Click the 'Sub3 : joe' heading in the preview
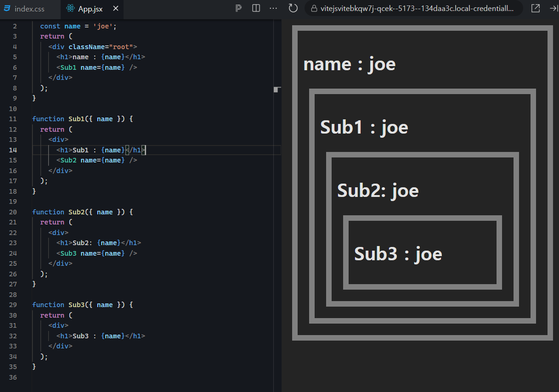The width and height of the screenshot is (559, 392). pos(398,254)
